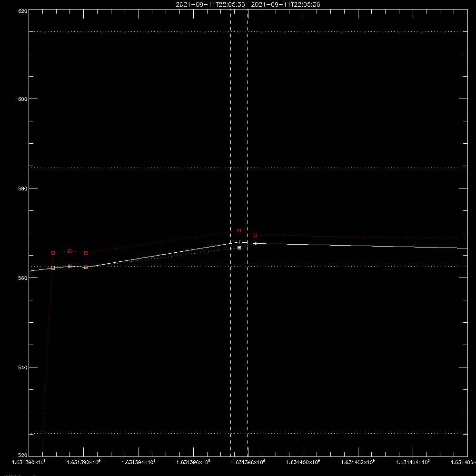Click the 1.631396×10⁹ label on the x-axis
Image resolution: width=476 pixels, height=476 pixels.
tap(193, 462)
